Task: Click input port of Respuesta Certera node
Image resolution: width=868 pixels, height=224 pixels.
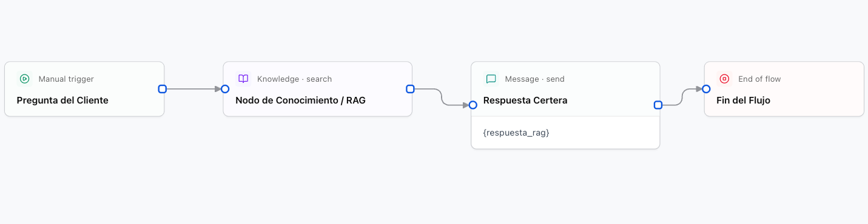Action: (473, 105)
